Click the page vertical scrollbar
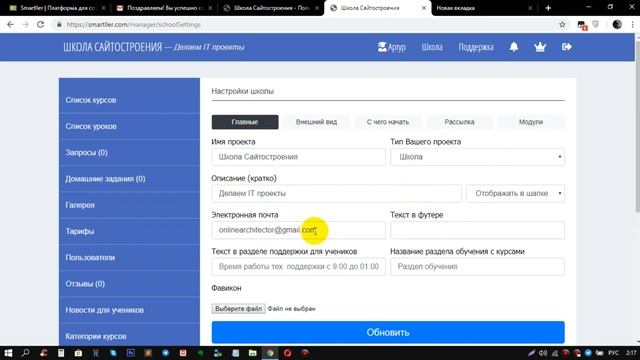The width and height of the screenshot is (640, 360). click(637, 126)
